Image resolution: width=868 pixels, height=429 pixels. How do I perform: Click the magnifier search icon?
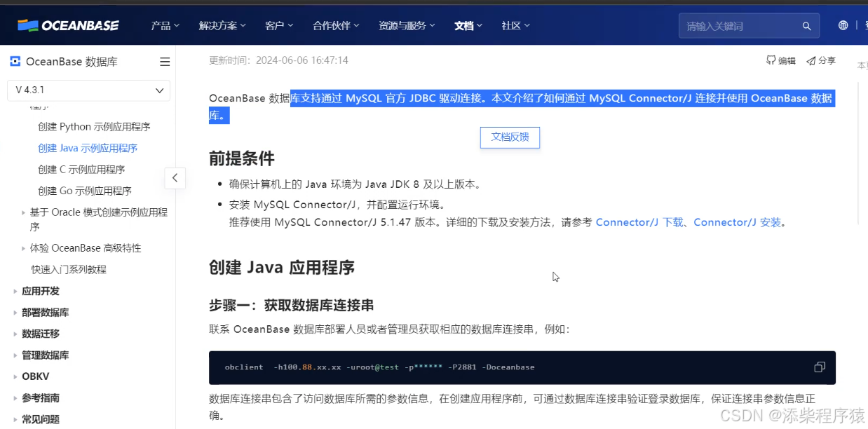[806, 26]
